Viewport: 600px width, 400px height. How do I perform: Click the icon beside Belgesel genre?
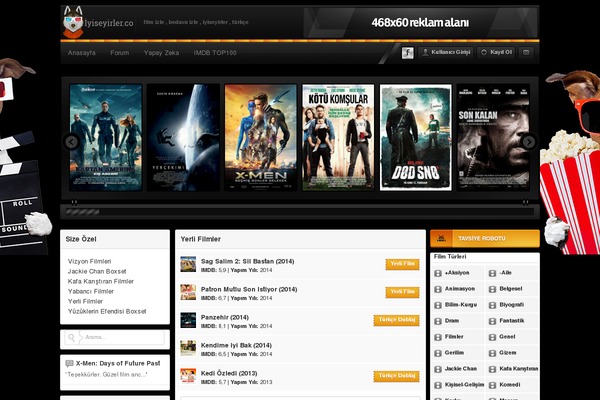click(x=492, y=289)
